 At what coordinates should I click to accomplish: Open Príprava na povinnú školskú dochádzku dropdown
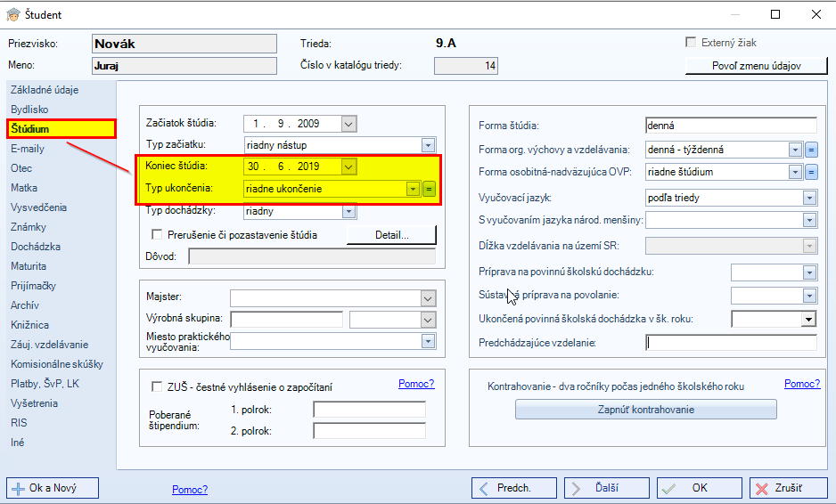tap(809, 272)
